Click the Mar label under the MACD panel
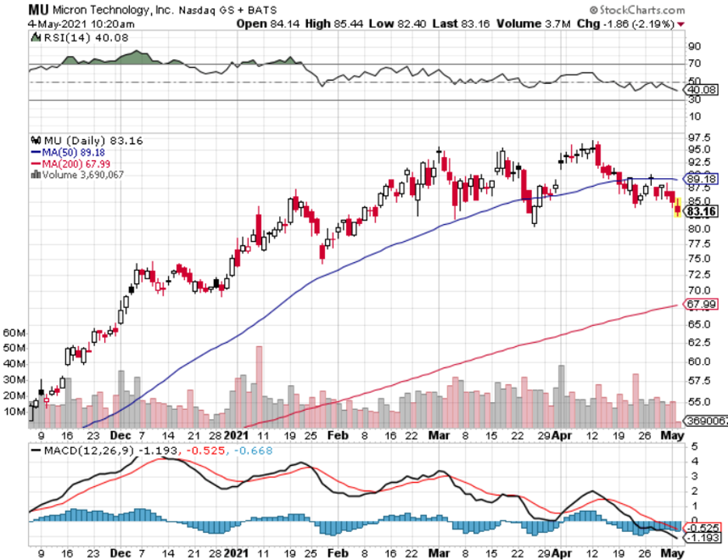728x560 pixels. (439, 554)
